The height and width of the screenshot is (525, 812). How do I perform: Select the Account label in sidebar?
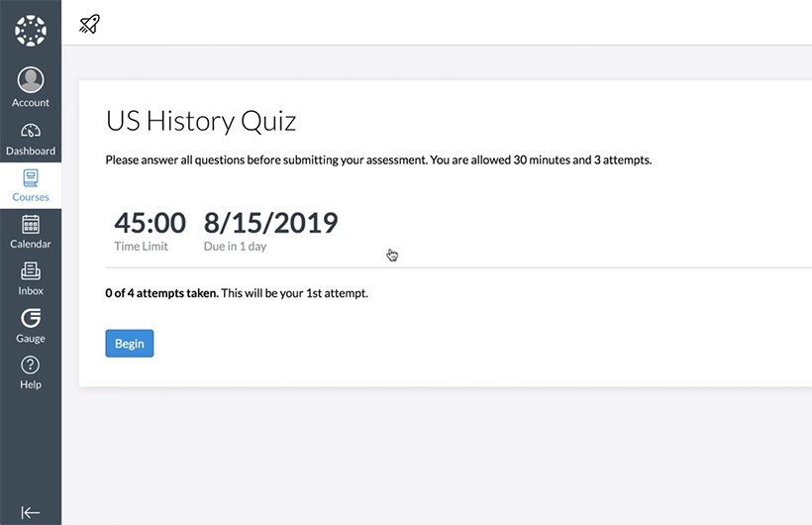(x=31, y=103)
